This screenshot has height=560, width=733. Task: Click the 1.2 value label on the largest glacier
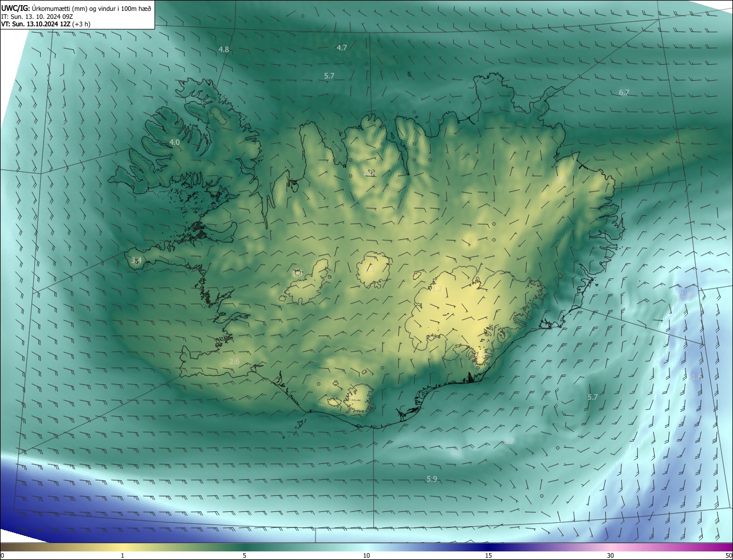437,290
